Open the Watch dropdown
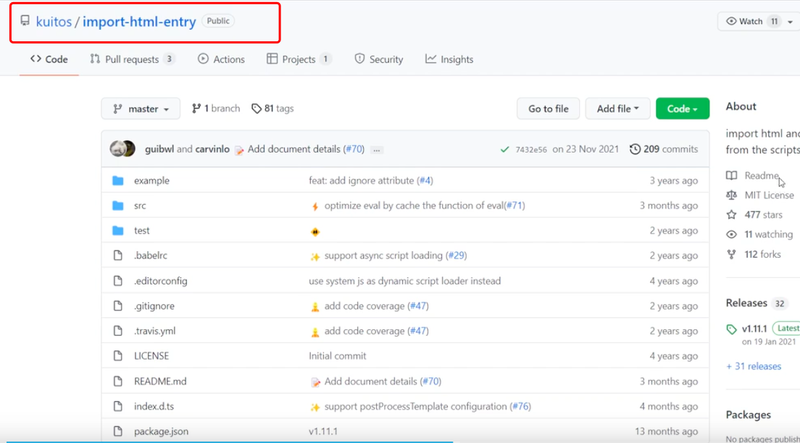Image resolution: width=800 pixels, height=443 pixels. 758,21
